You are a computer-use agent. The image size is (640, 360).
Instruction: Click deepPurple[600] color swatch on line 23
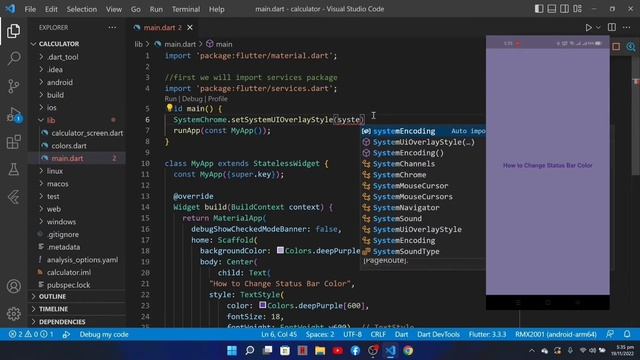click(x=262, y=305)
